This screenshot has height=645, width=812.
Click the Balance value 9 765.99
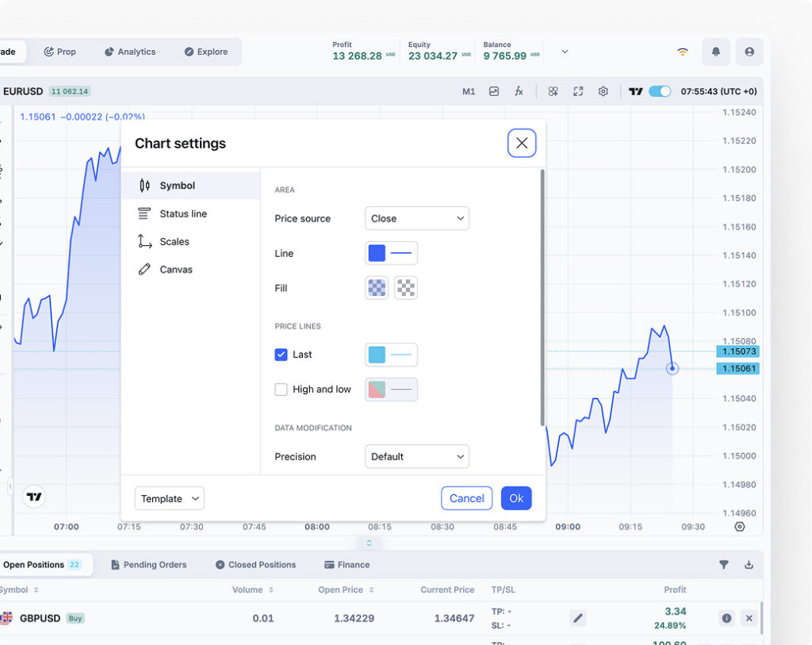504,56
